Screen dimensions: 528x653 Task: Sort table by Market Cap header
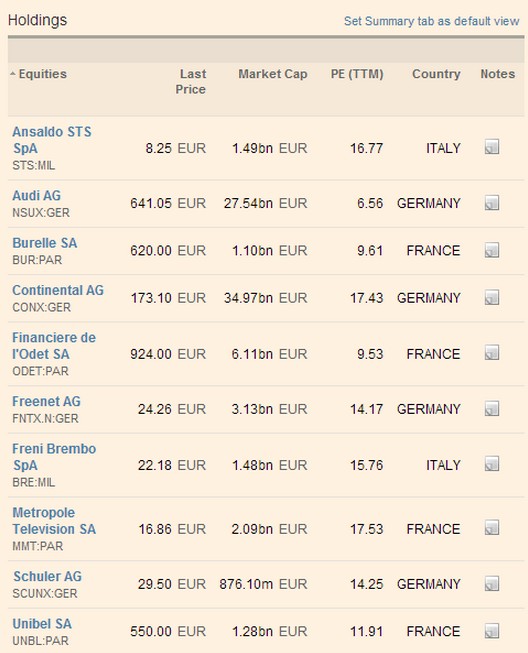273,74
